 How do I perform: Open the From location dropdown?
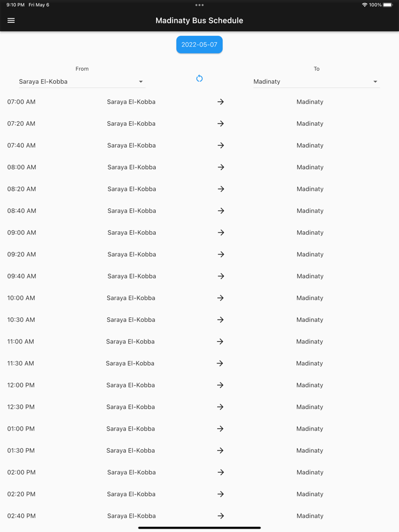[x=82, y=81]
